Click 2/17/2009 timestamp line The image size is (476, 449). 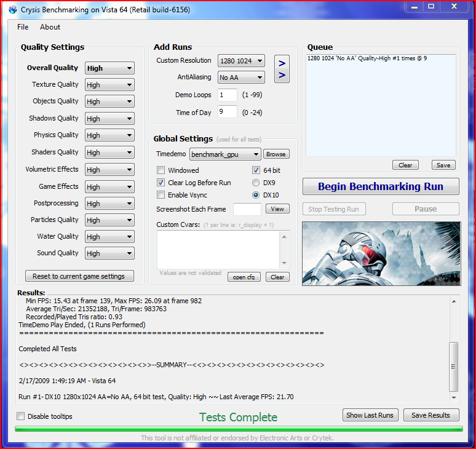(67, 381)
